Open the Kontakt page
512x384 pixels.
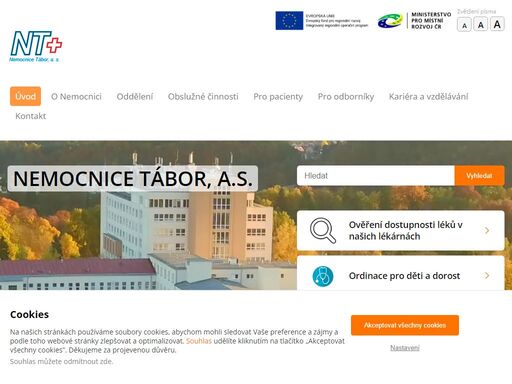(x=31, y=116)
